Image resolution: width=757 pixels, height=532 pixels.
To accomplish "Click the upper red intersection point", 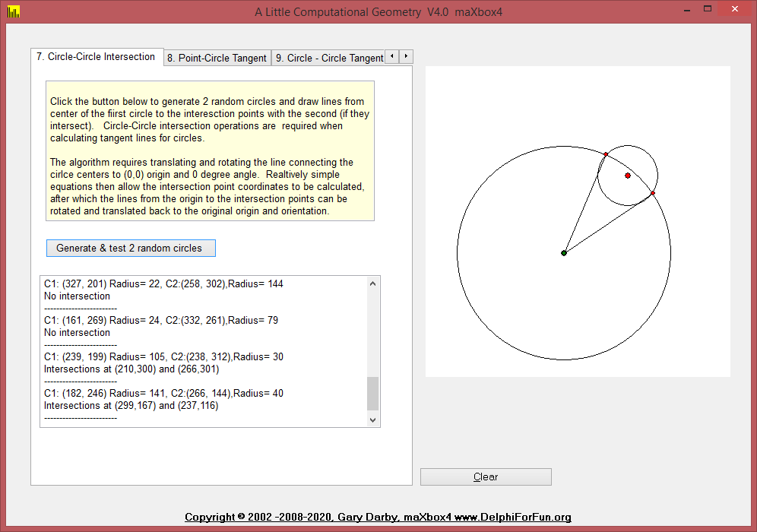I will point(606,154).
